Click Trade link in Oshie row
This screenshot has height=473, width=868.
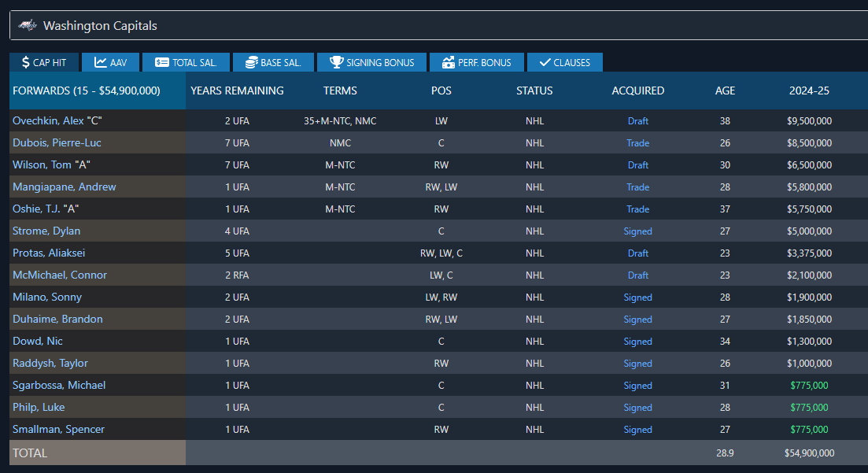(637, 209)
